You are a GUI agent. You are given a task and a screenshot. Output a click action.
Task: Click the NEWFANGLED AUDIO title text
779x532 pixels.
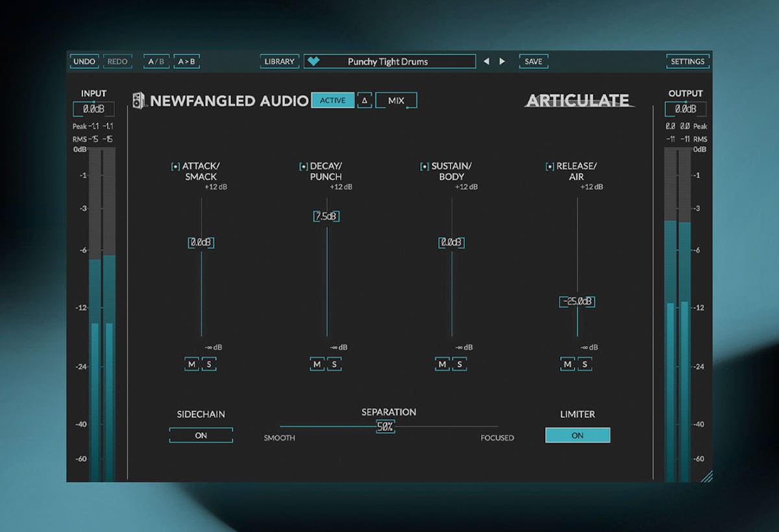pos(230,101)
